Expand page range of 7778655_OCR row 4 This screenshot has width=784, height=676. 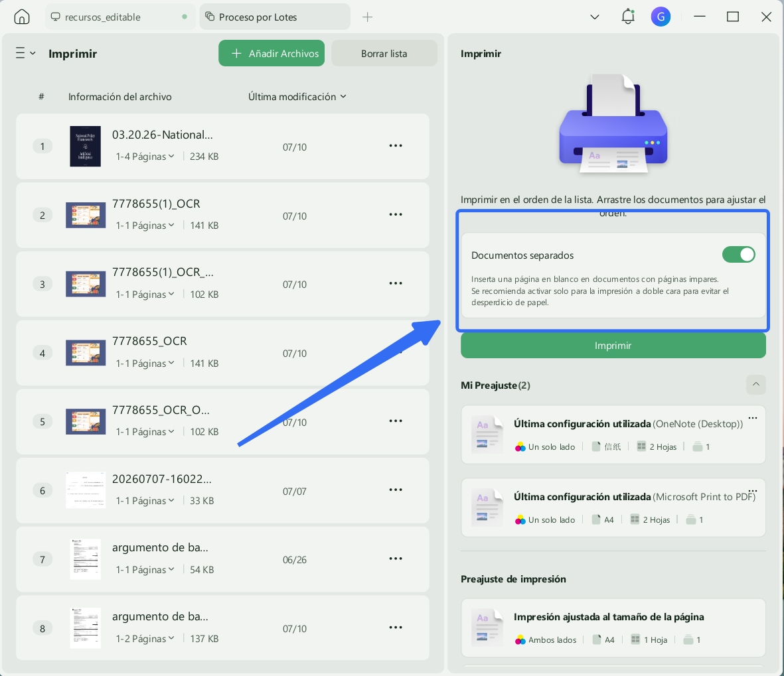pos(145,364)
